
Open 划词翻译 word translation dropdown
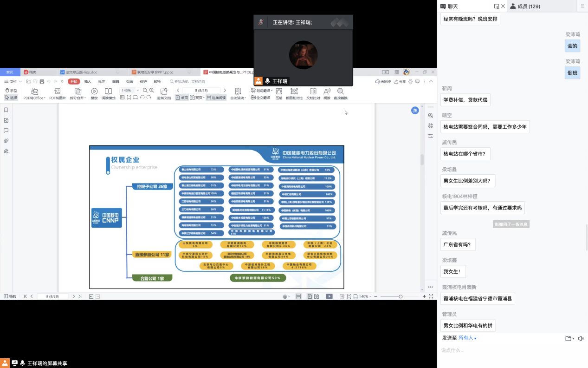tap(261, 91)
